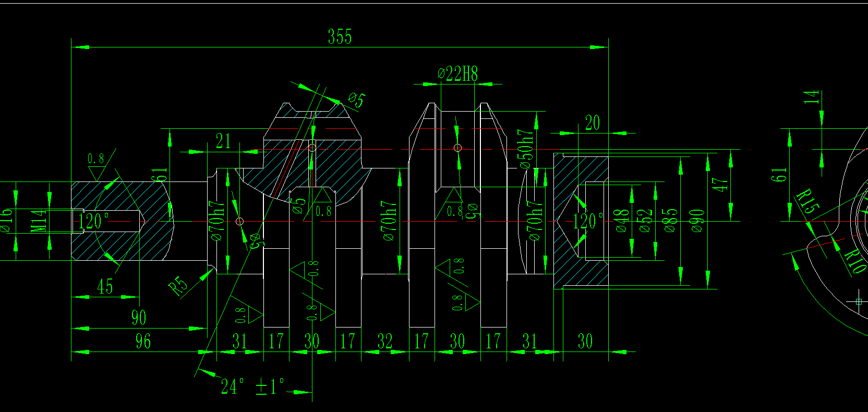Viewport: 868px width, 412px height.
Task: Select the ø90 diameter dimension
Action: 696,221
